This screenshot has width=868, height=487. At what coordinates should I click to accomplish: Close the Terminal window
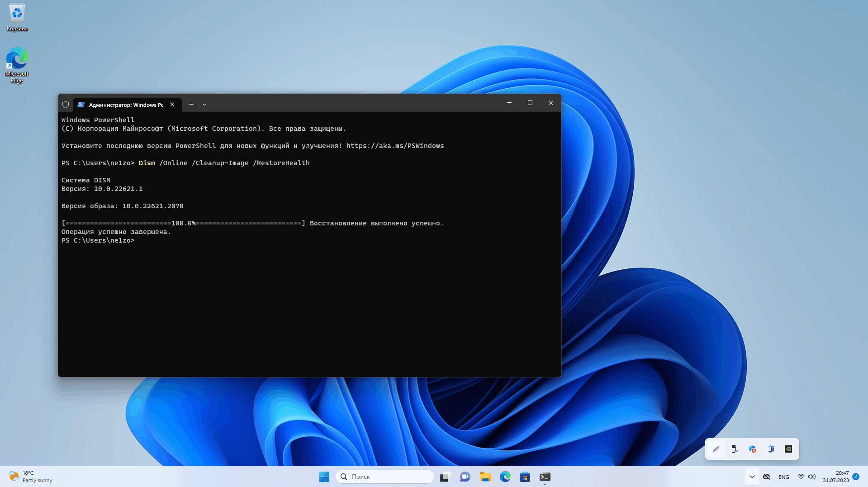pos(551,103)
